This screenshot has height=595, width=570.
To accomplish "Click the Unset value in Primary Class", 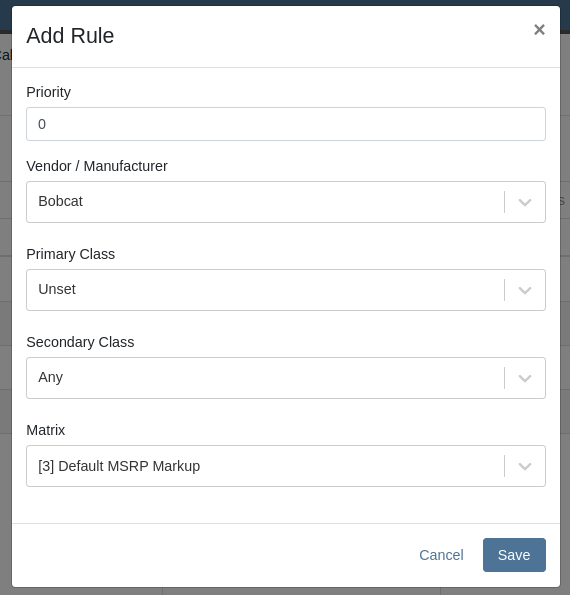I will click(57, 289).
